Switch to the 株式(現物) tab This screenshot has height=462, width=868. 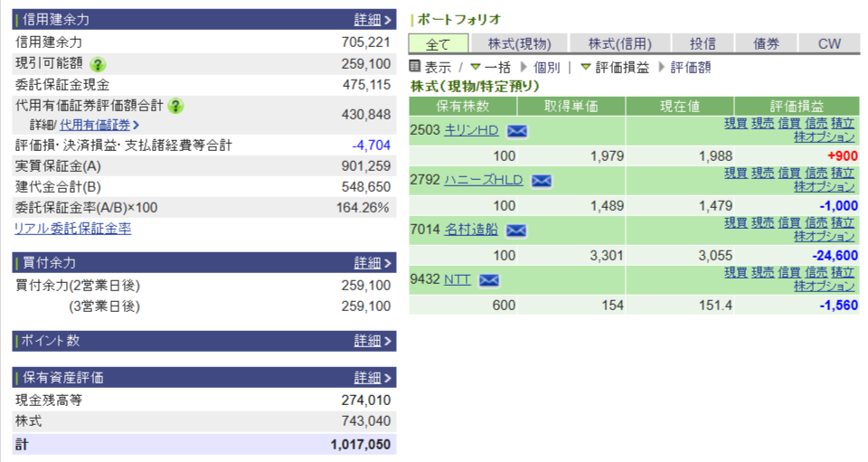pyautogui.click(x=519, y=43)
